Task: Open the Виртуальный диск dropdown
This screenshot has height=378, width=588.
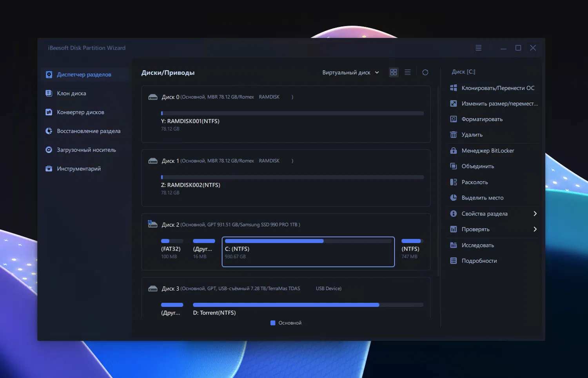Action: tap(350, 73)
